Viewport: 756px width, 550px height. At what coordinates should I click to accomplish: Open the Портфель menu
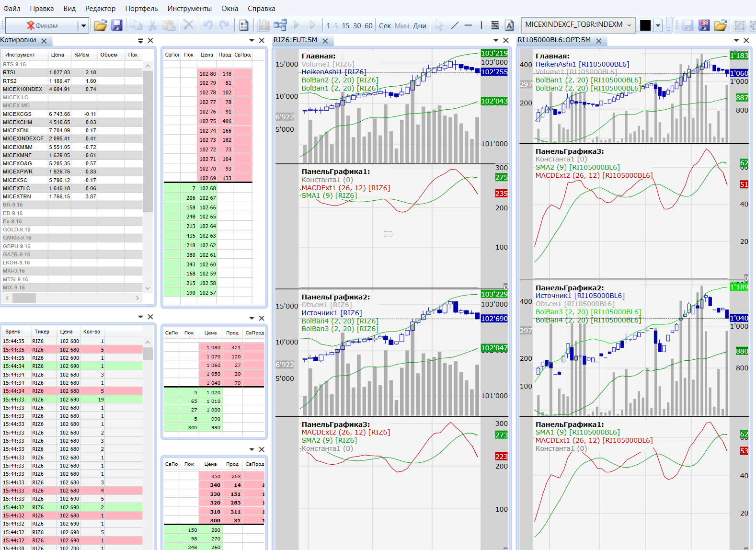(141, 9)
